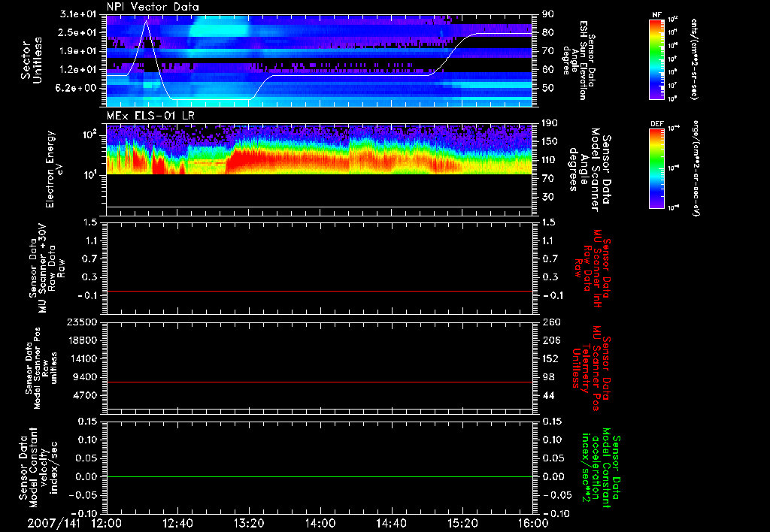Click the green Model Constant acceleration title
The height and width of the screenshot is (532, 770).
click(601, 468)
